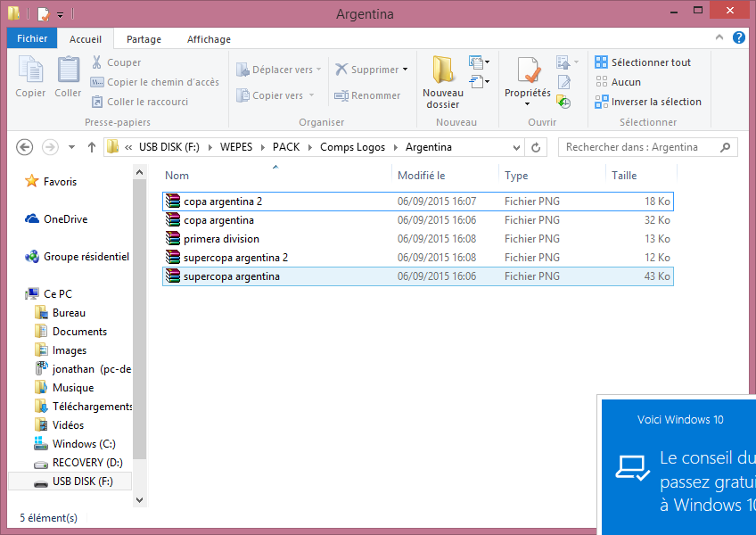756x535 pixels.
Task: Open the recent locations dropdown arrow
Action: point(72,147)
